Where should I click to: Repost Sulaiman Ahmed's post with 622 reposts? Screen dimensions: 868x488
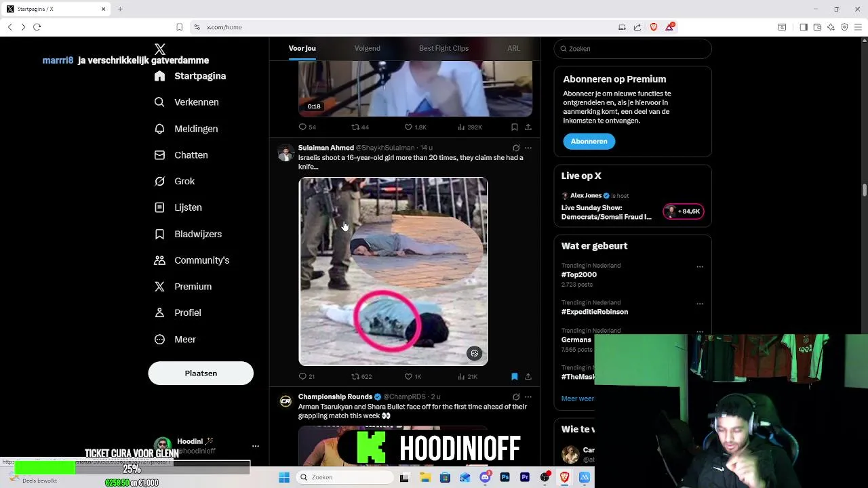pos(361,376)
